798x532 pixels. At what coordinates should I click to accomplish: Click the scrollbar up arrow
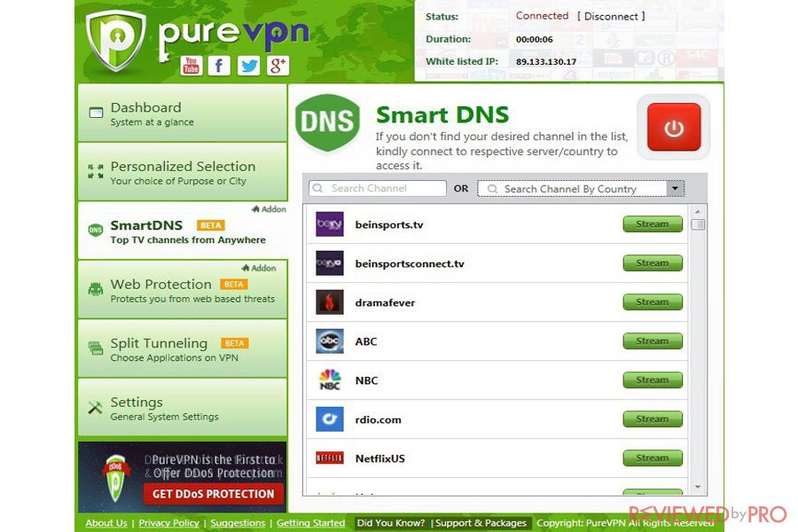[x=699, y=211]
